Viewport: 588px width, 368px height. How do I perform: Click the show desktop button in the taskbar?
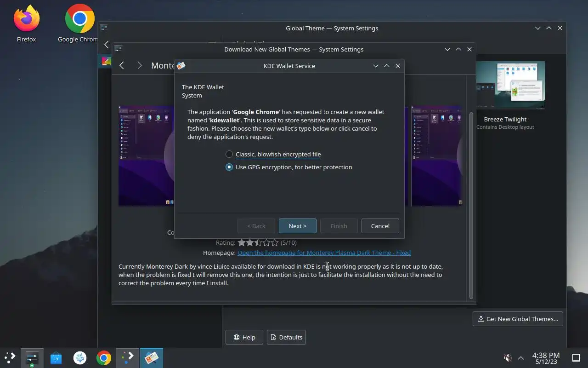pos(576,358)
